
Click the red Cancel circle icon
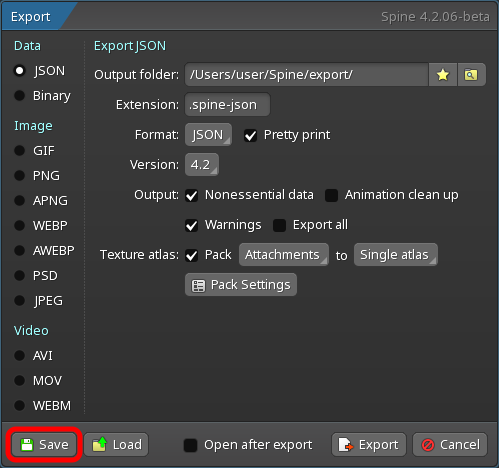[x=428, y=445]
